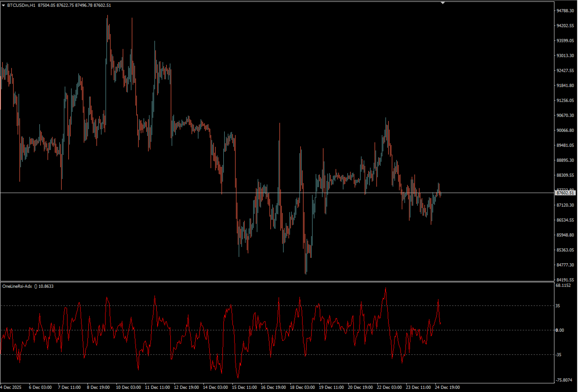
Task: Click the 90670.30 price scale value
Action: [565, 116]
